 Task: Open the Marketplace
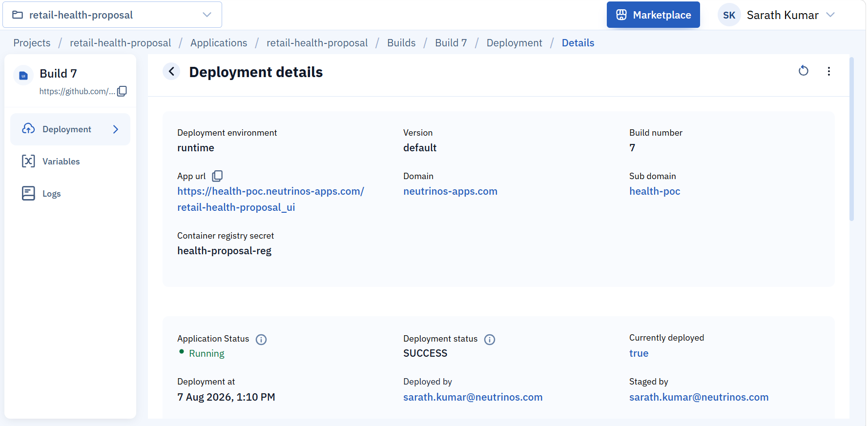click(x=653, y=15)
